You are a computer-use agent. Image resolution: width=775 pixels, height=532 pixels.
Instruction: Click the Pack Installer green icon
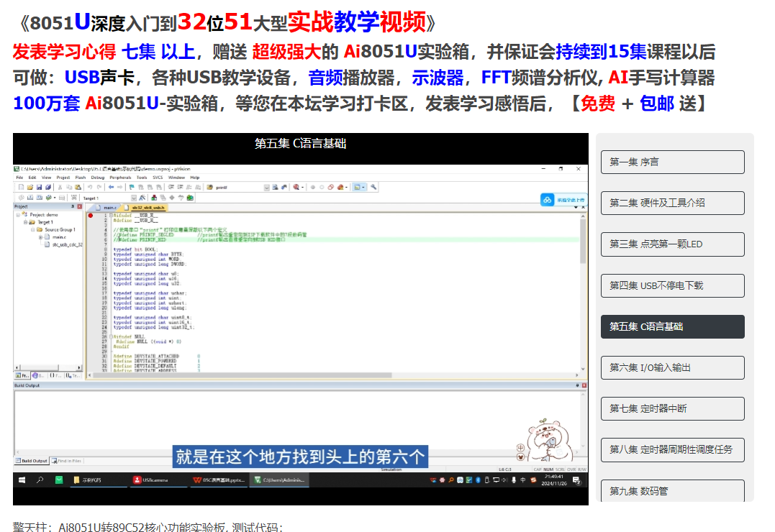190,198
